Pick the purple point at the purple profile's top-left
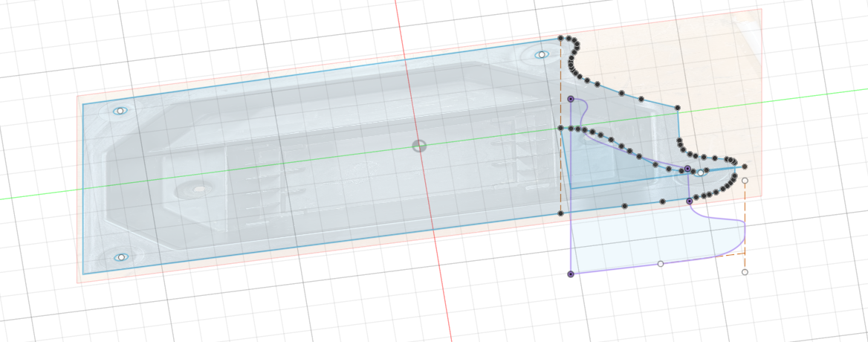This screenshot has height=342, width=868. [571, 99]
